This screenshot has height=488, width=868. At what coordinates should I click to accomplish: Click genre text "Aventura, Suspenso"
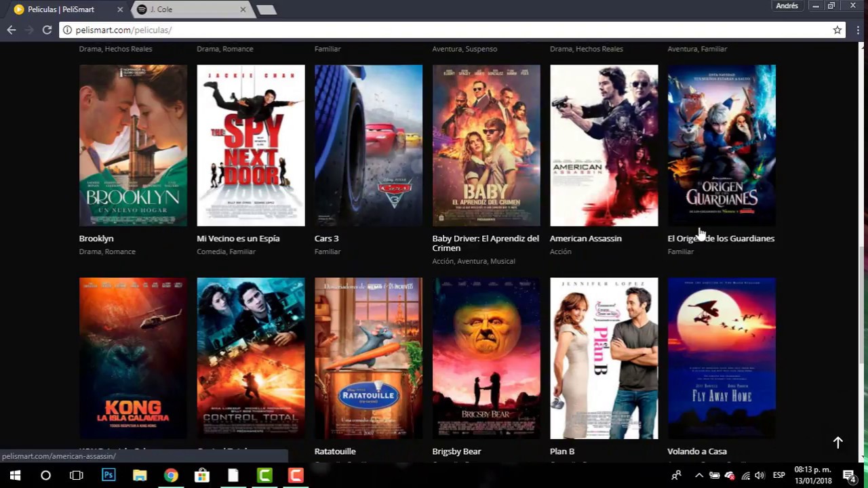point(465,49)
